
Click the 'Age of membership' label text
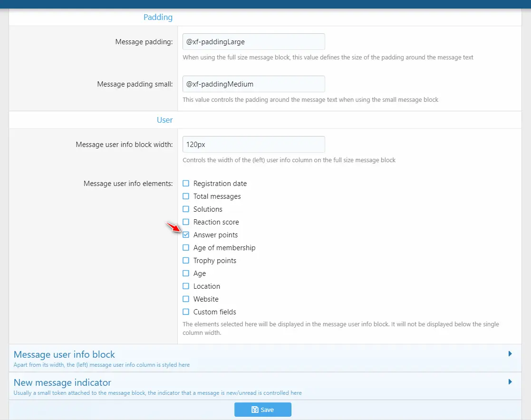[224, 248]
